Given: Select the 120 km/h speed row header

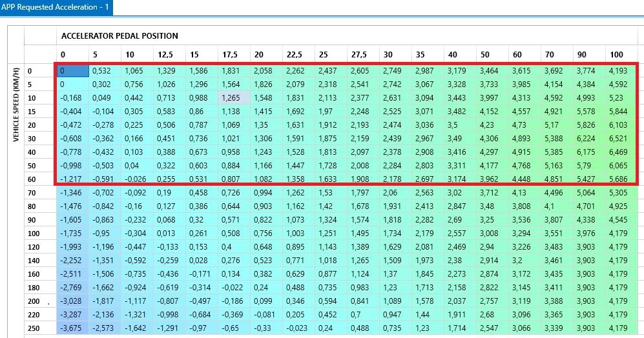Looking at the screenshot, I should pyautogui.click(x=40, y=247).
